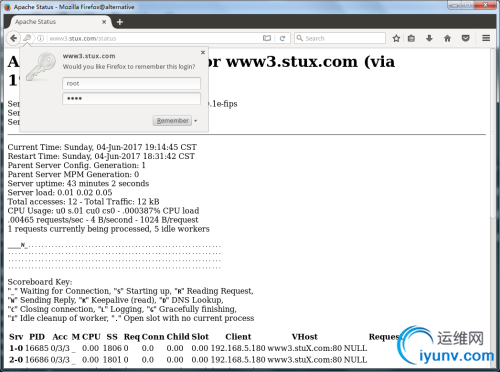Edit the root username field
Viewport: 500px width, 372px height.
[x=131, y=83]
